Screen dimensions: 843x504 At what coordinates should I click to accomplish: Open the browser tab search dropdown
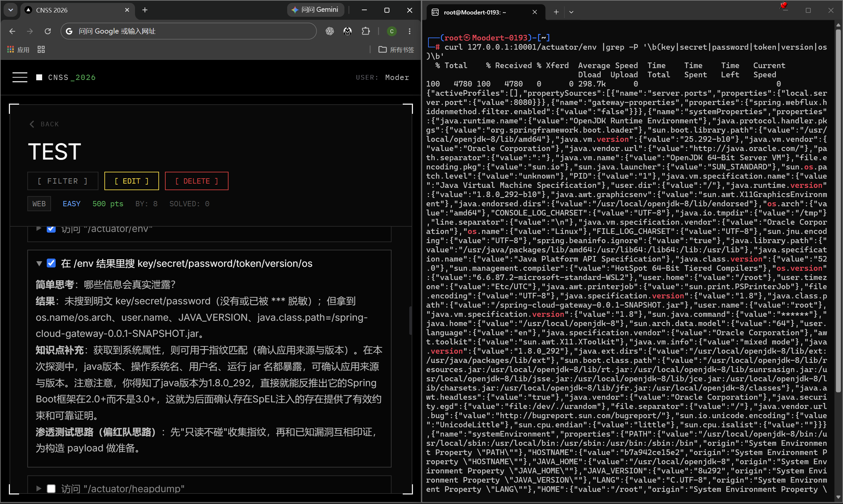tap(11, 10)
